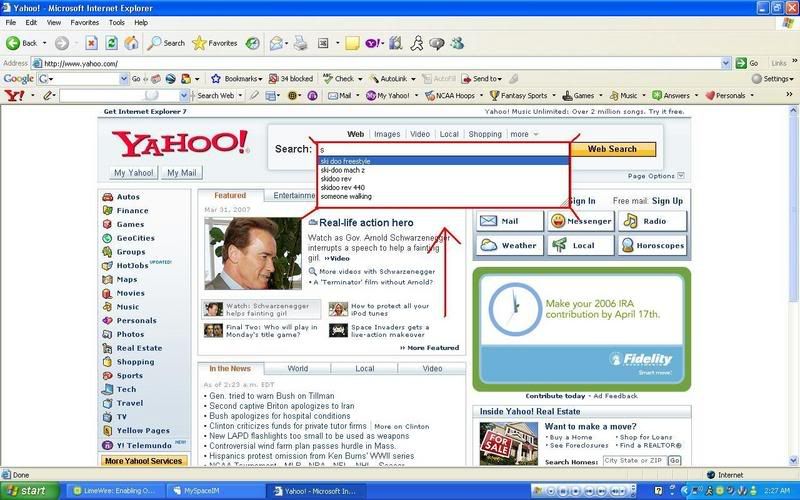Open the File menu
The width and height of the screenshot is (800, 500).
[11, 22]
